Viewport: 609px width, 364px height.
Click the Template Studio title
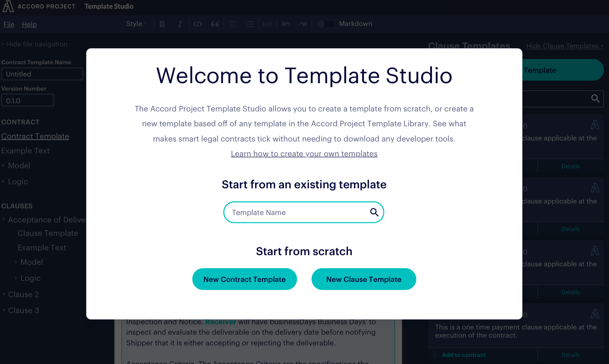pyautogui.click(x=109, y=6)
